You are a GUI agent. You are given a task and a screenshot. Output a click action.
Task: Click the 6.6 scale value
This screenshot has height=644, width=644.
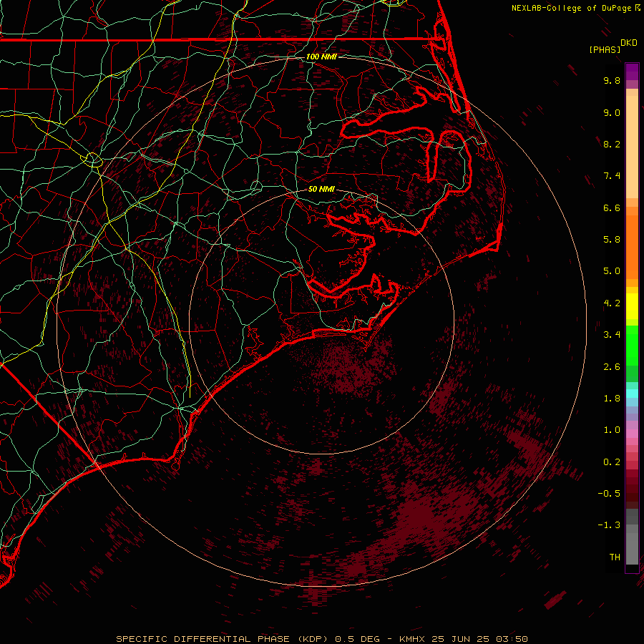[x=612, y=208]
